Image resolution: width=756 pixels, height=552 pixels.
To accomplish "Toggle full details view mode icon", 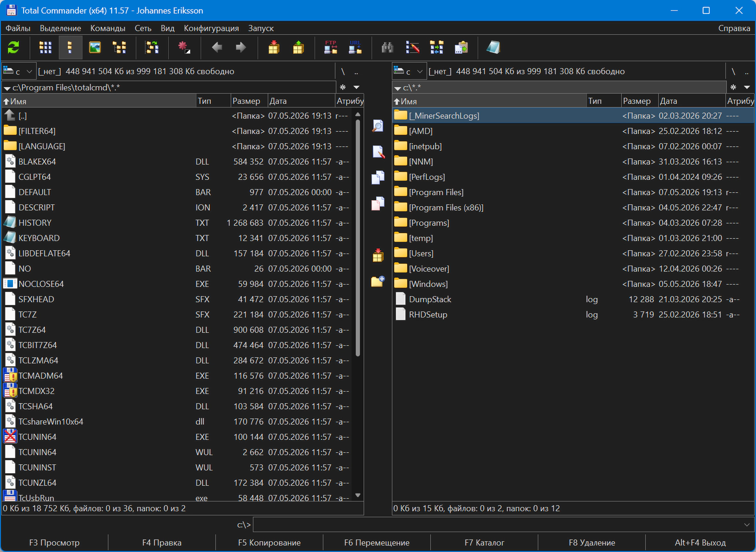I will point(70,47).
